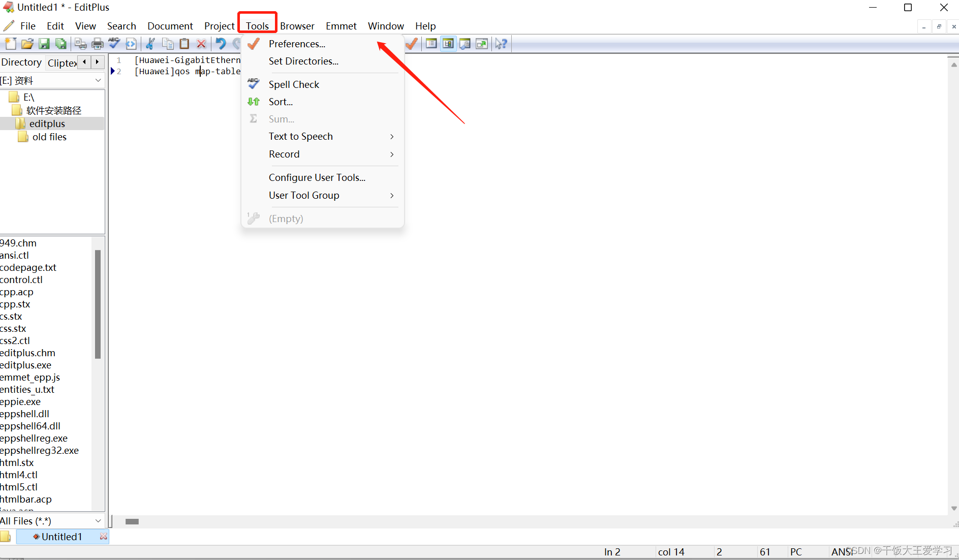The height and width of the screenshot is (560, 959).
Task: Click the folder icon in document tab bar
Action: coord(6,537)
